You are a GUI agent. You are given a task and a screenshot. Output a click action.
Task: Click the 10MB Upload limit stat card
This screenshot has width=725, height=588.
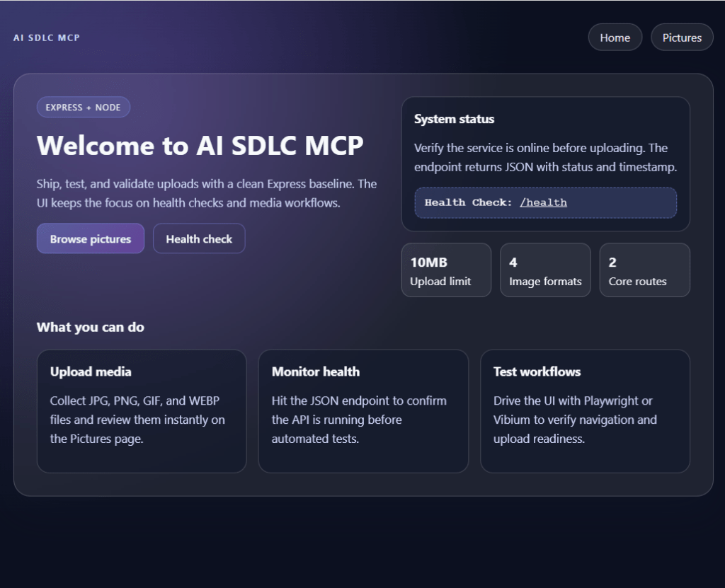pyautogui.click(x=446, y=270)
